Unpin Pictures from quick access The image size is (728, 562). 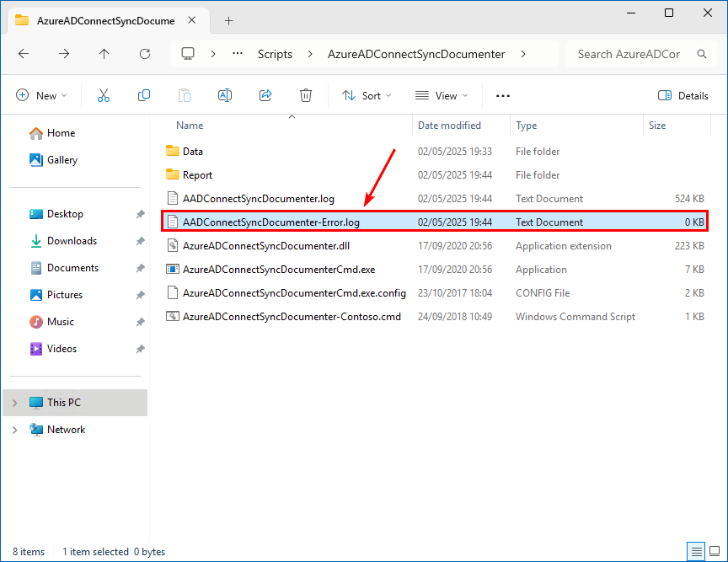point(140,295)
